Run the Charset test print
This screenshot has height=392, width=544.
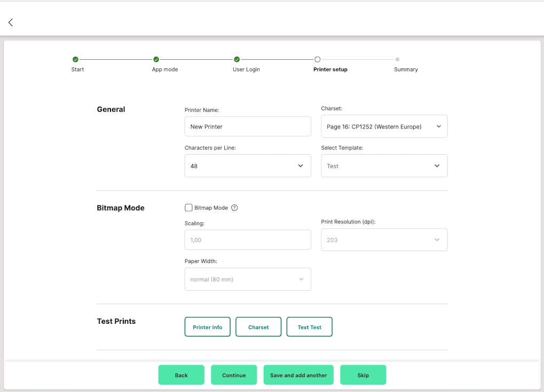point(258,327)
